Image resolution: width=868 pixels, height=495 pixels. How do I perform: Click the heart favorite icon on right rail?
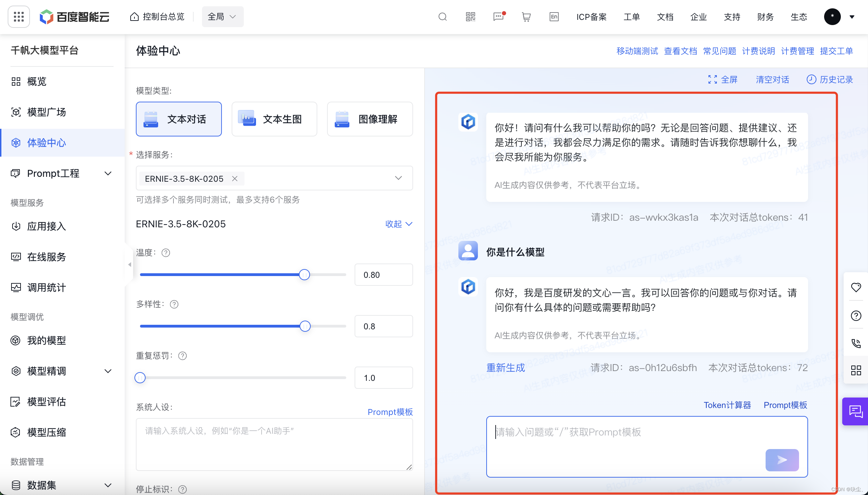[x=856, y=288]
